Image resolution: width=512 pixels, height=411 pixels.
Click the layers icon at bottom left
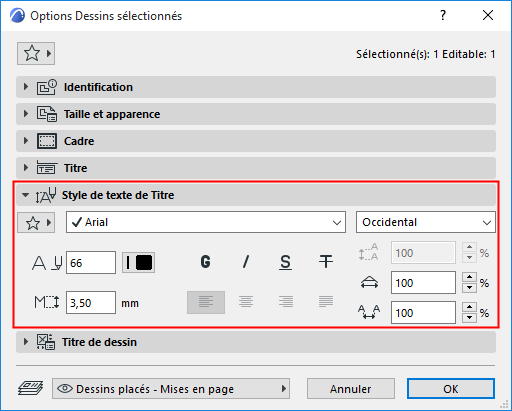(30, 388)
